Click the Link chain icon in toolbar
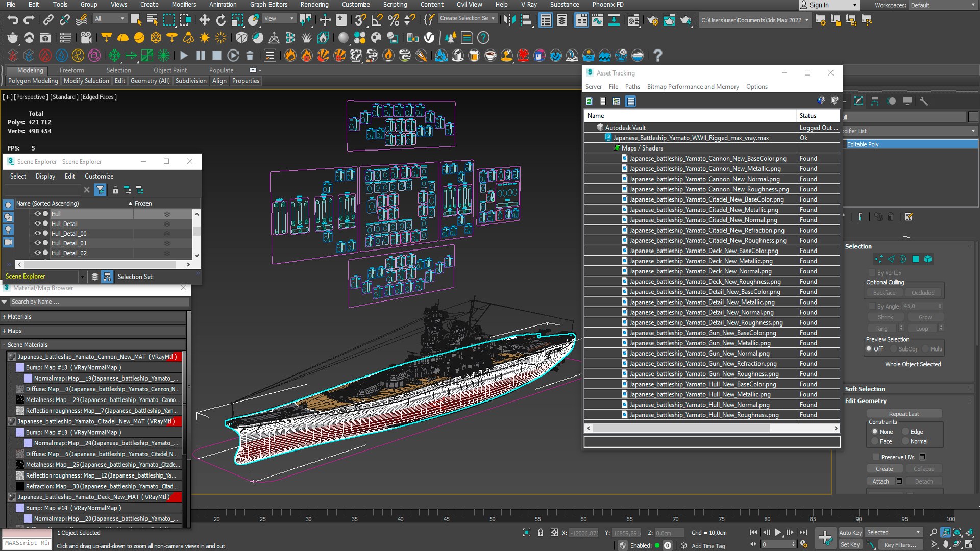Image resolution: width=980 pixels, height=551 pixels. click(48, 20)
